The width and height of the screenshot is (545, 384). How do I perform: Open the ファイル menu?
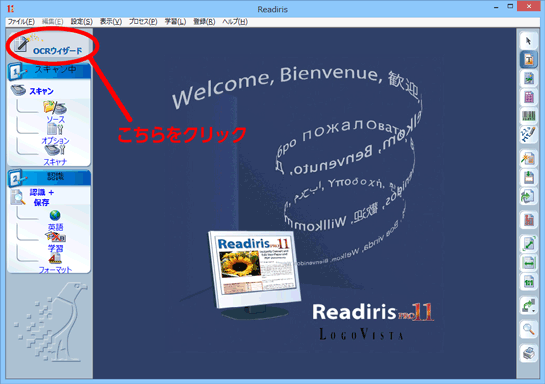21,22
